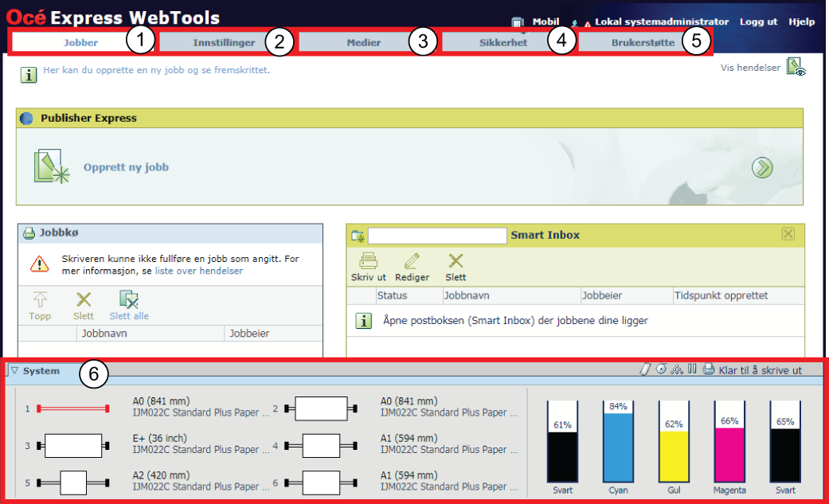Open the Jobber tab

pos(80,42)
